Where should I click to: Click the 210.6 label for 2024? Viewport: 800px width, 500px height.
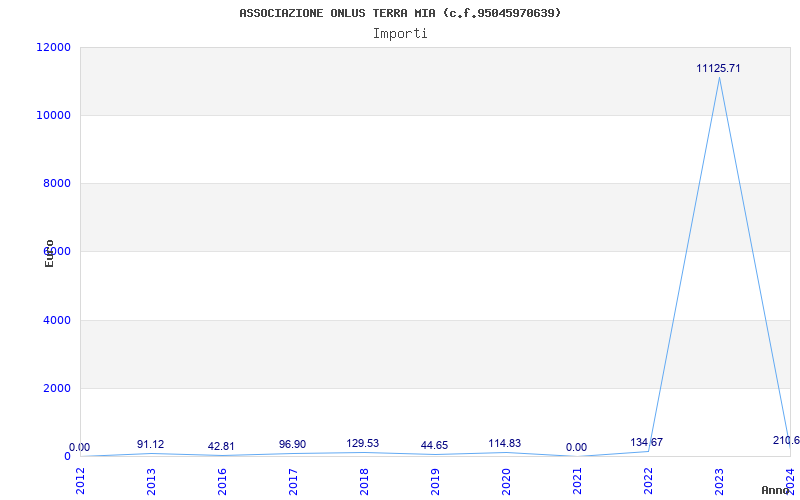pyautogui.click(x=786, y=440)
